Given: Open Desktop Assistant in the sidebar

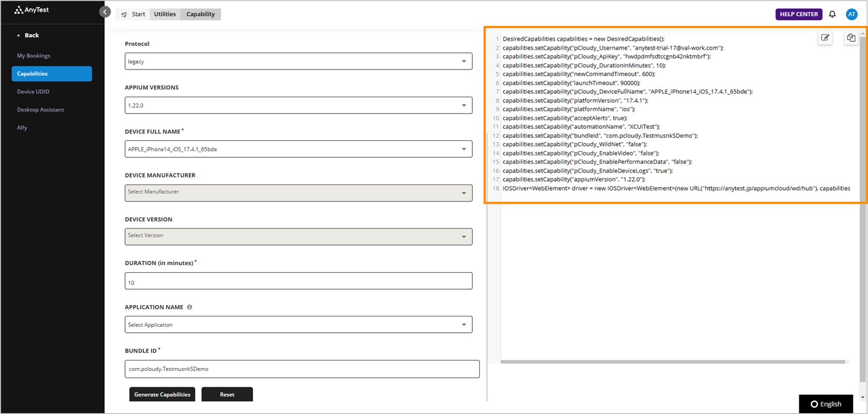Looking at the screenshot, I should [x=40, y=110].
